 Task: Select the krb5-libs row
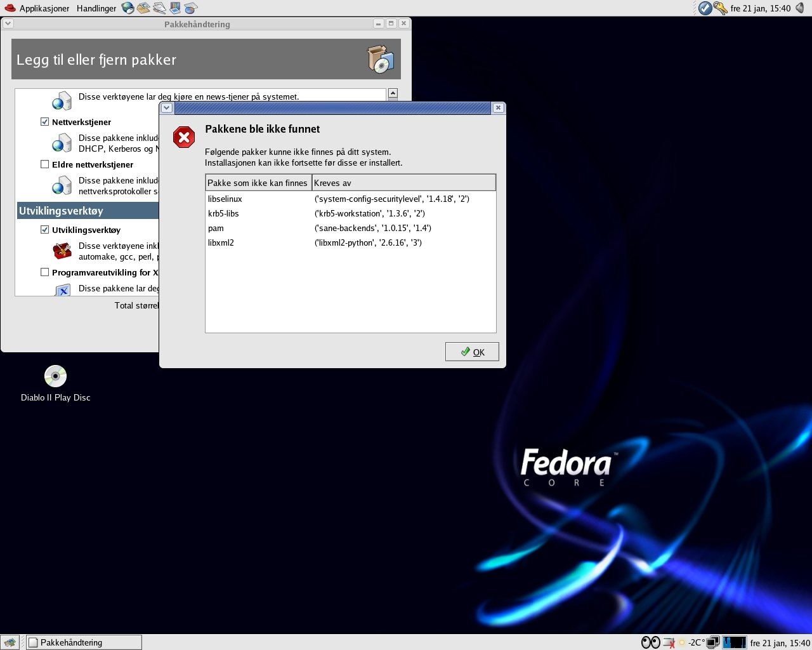click(350, 213)
